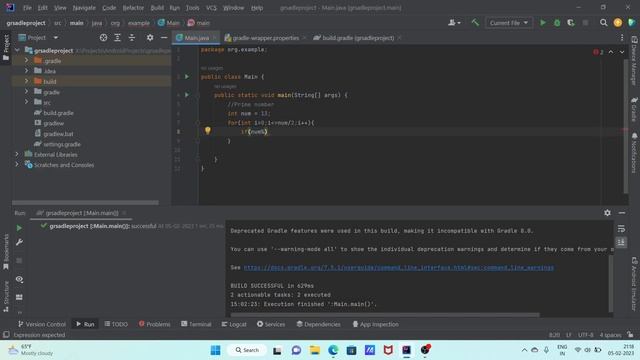Viewport: 640px width, 360px height.
Task: Open Search Everywhere magnifier icon
Action: pos(603,23)
